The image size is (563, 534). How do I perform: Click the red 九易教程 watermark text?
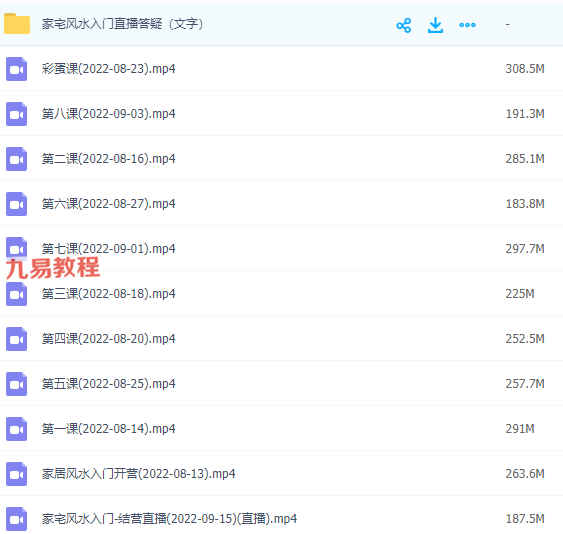point(53,268)
